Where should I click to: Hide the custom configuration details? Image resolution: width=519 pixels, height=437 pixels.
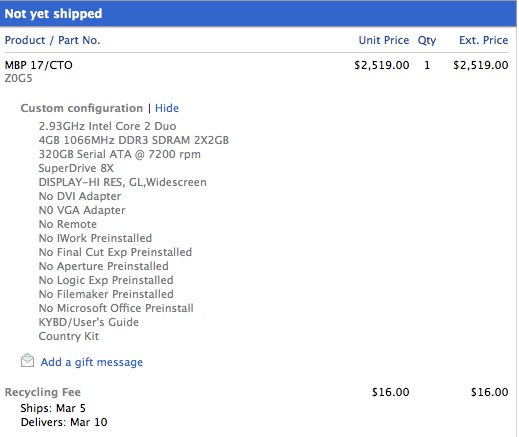pyautogui.click(x=167, y=108)
